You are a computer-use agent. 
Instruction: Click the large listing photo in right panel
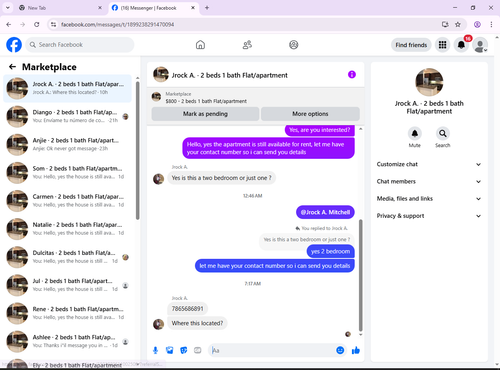[x=429, y=82]
